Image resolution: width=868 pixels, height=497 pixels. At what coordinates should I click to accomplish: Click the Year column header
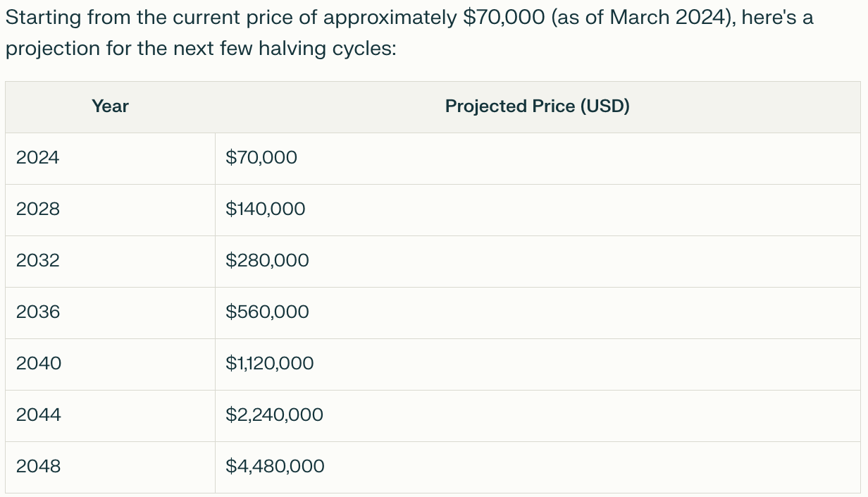tap(110, 107)
